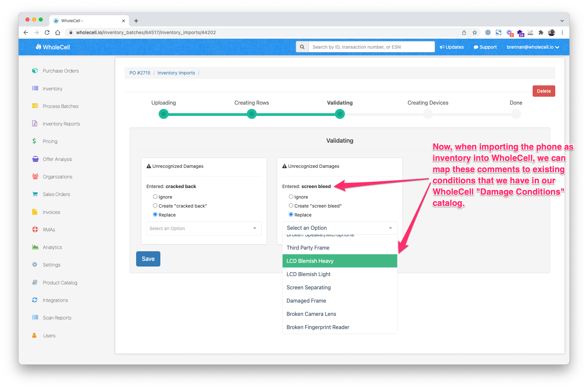This screenshot has height=389, width=588.
Task: Click the Creating Rows progress step circle
Action: 252,114
